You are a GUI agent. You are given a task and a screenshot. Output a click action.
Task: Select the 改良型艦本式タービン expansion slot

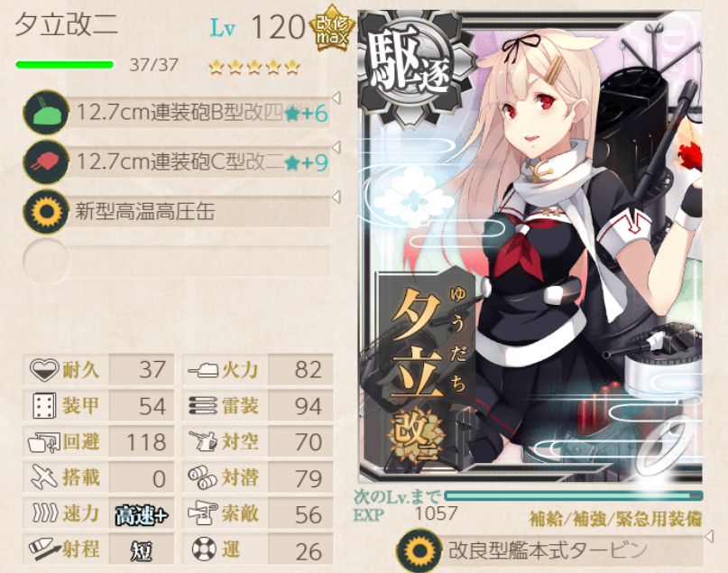point(549,550)
